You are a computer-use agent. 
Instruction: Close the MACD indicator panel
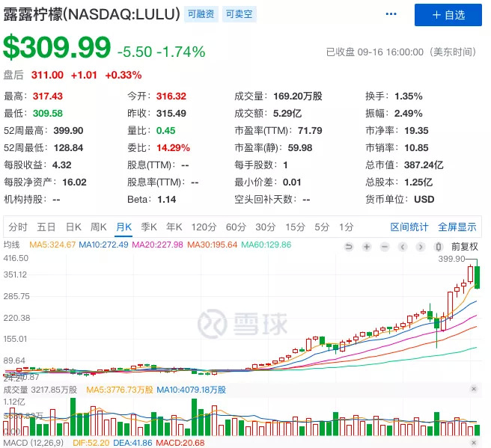tap(474, 442)
